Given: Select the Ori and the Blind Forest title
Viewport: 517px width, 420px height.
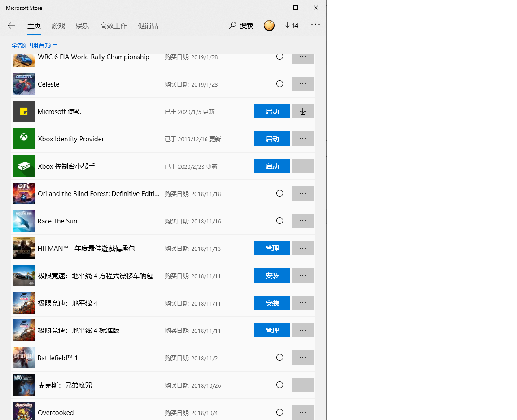Looking at the screenshot, I should (99, 194).
